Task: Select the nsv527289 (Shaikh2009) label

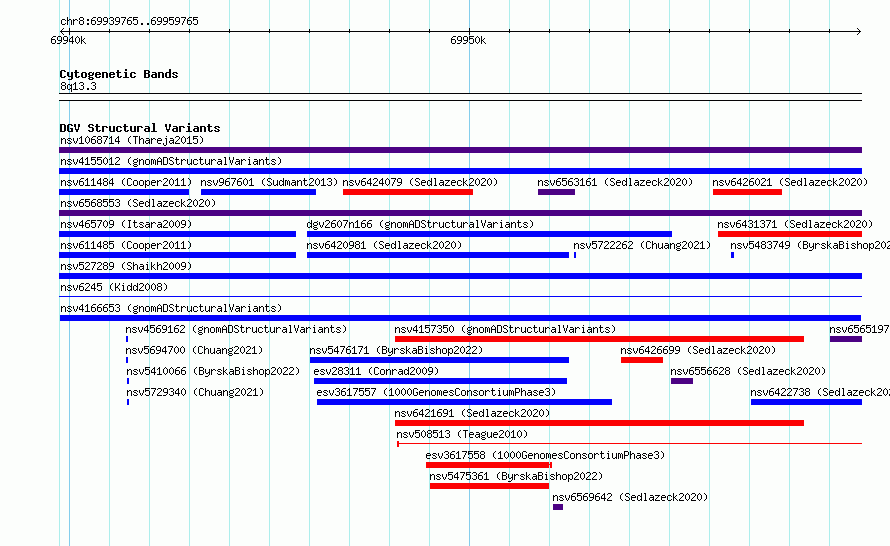Action: coord(126,266)
